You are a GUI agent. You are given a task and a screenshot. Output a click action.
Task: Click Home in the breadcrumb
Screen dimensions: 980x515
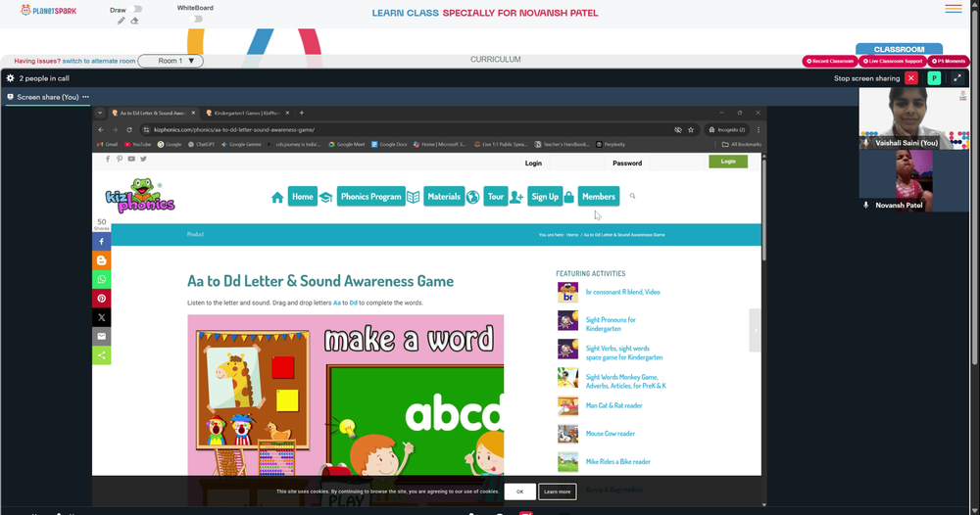point(572,235)
